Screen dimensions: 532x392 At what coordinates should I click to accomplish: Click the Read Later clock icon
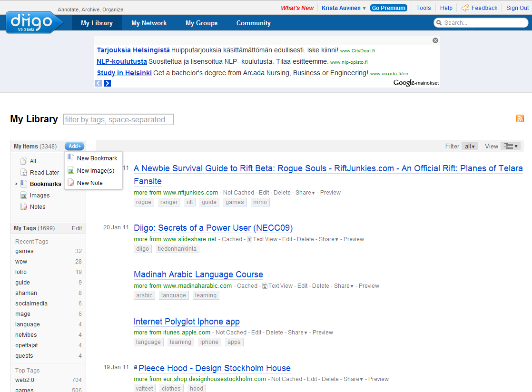[24, 173]
